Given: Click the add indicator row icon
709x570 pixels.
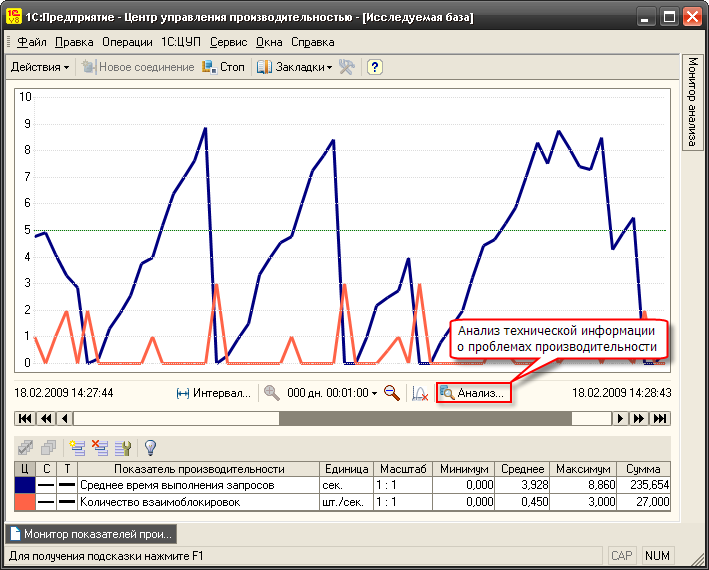Looking at the screenshot, I should click(x=77, y=448).
